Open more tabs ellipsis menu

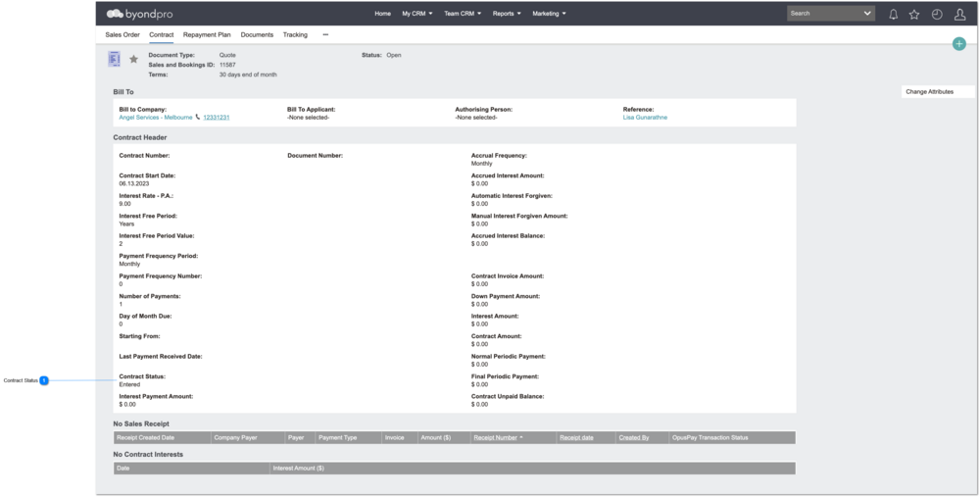pos(325,35)
